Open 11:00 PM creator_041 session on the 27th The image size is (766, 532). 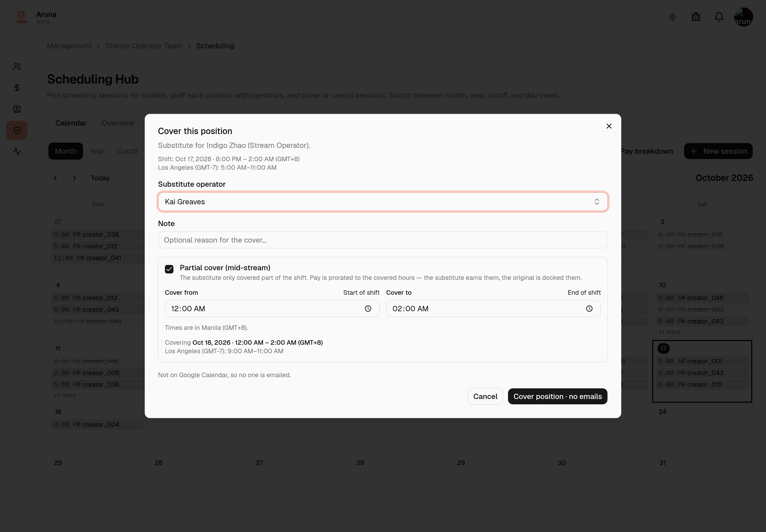point(97,258)
